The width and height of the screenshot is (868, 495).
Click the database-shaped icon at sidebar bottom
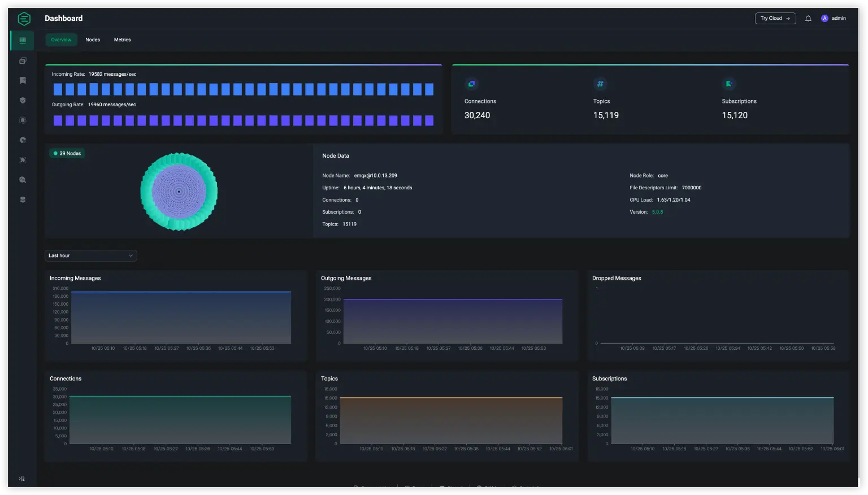tap(22, 199)
